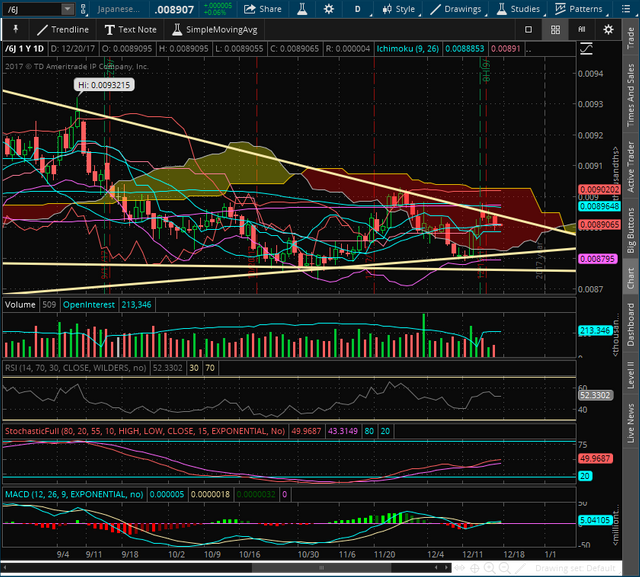This screenshot has height=577, width=640.
Task: Click the 49.9687 stochastic axis tag
Action: point(596,458)
